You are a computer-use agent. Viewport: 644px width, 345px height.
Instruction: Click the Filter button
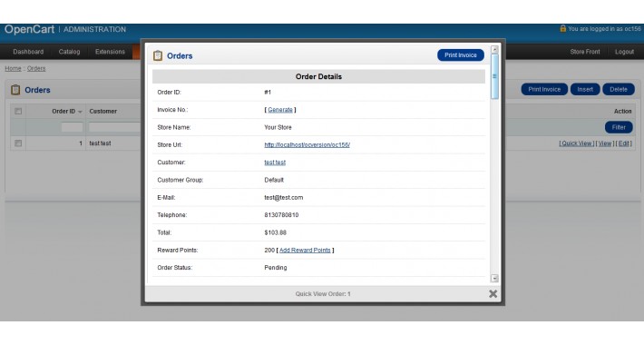(619, 127)
